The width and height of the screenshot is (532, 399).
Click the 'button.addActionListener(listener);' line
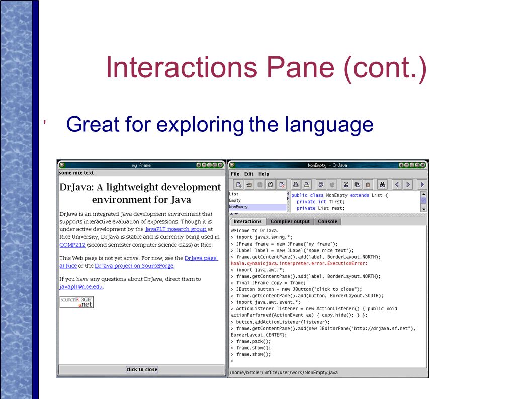click(280, 322)
